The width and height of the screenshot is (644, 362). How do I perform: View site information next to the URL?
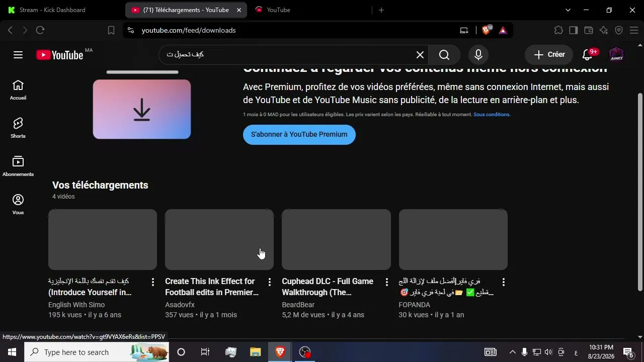click(x=131, y=30)
